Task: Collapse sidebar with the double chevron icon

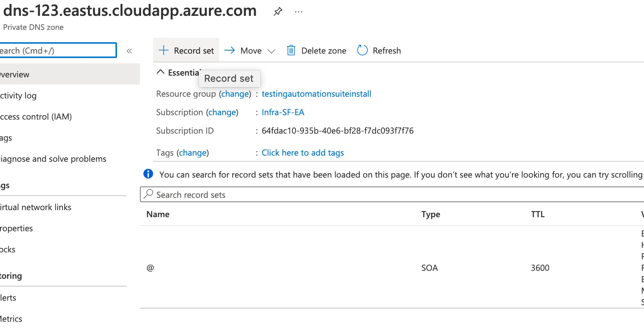Action: tap(129, 51)
